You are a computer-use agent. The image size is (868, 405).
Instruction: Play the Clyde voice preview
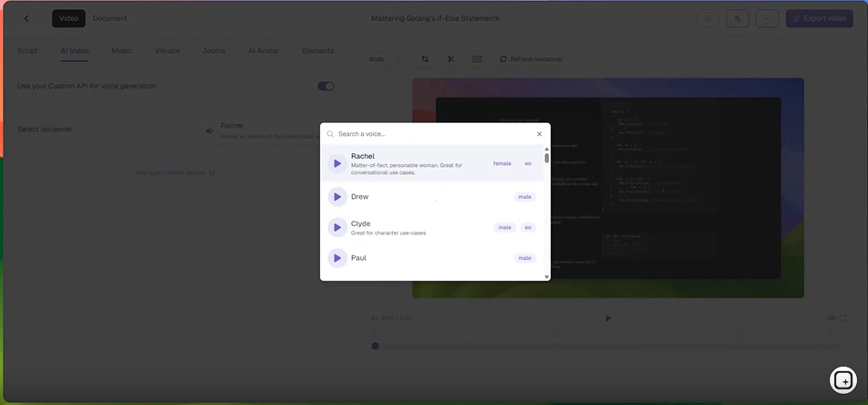337,227
